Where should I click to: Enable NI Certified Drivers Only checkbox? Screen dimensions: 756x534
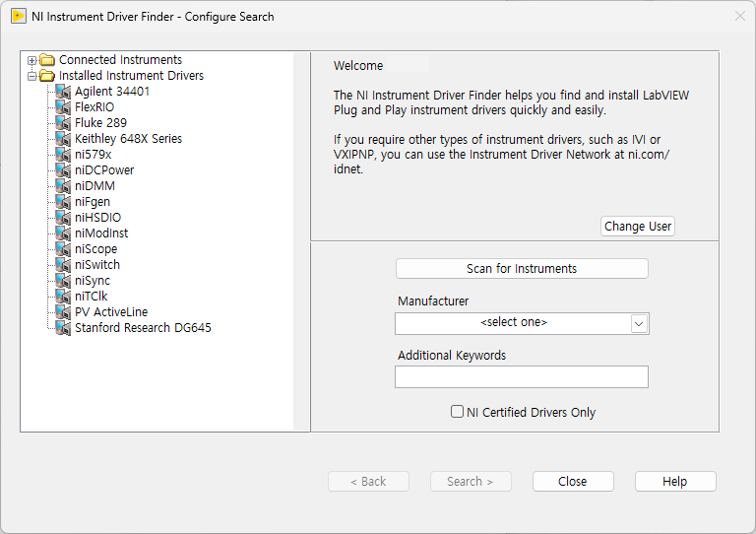pyautogui.click(x=457, y=412)
